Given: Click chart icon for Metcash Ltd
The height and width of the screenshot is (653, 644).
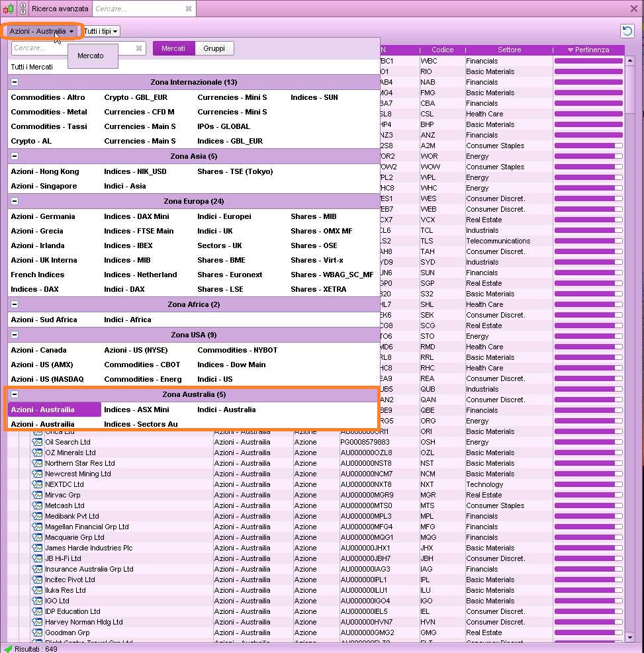Looking at the screenshot, I should (38, 505).
